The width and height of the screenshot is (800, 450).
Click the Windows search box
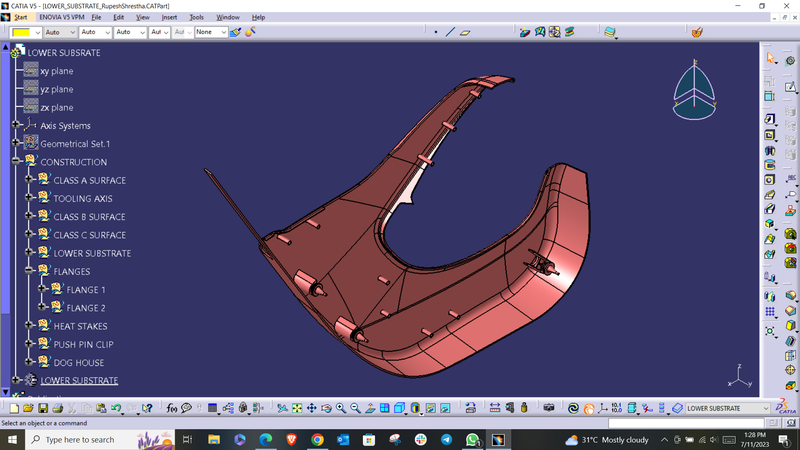99,439
